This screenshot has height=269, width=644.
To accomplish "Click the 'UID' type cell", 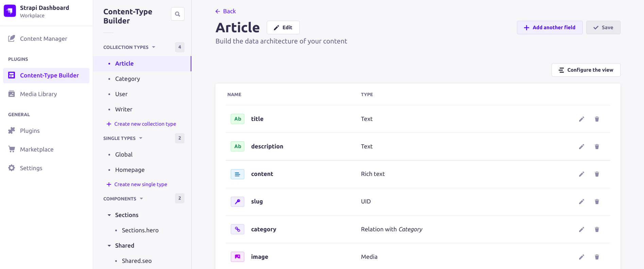I will click(366, 201).
